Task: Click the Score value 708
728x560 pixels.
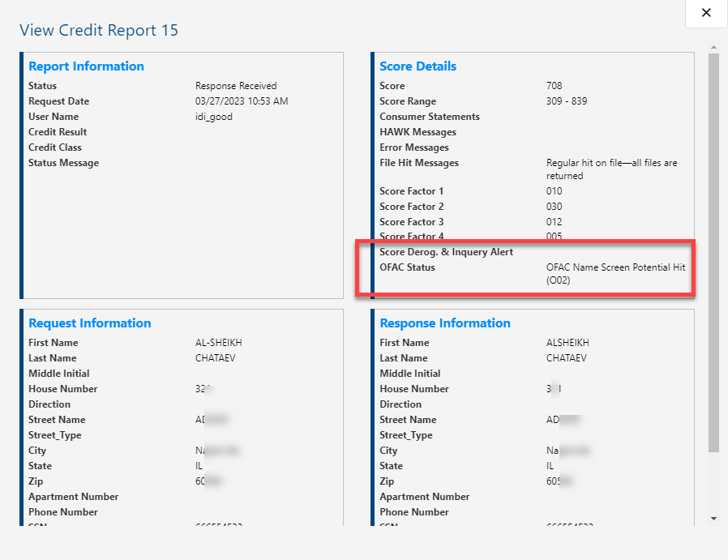Action: [553, 85]
